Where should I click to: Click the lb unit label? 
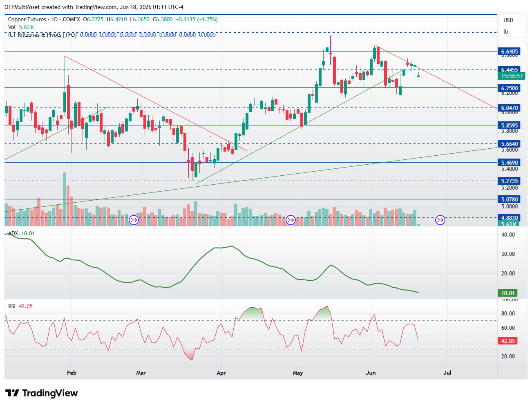coord(506,31)
